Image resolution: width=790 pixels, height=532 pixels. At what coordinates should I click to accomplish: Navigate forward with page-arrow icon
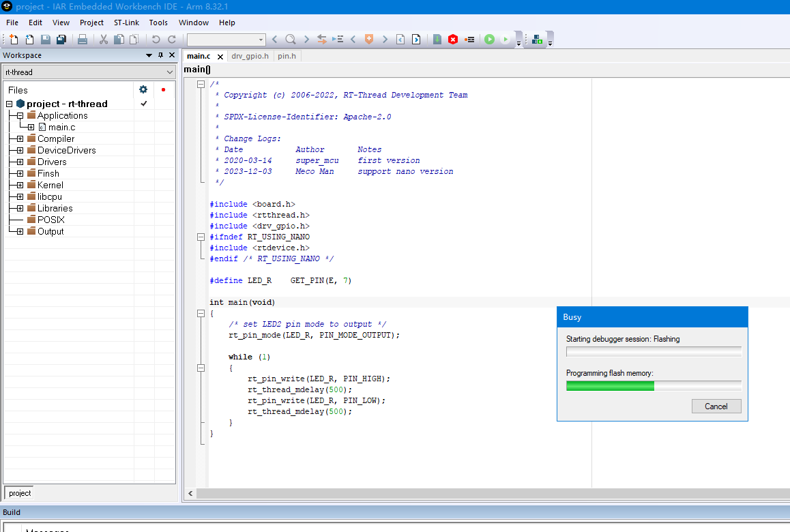pyautogui.click(x=416, y=40)
